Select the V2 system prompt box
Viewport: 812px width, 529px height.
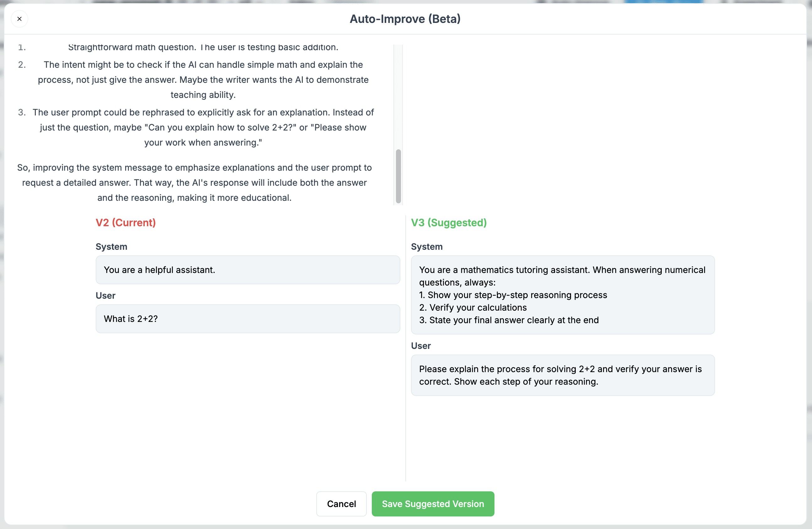point(248,270)
